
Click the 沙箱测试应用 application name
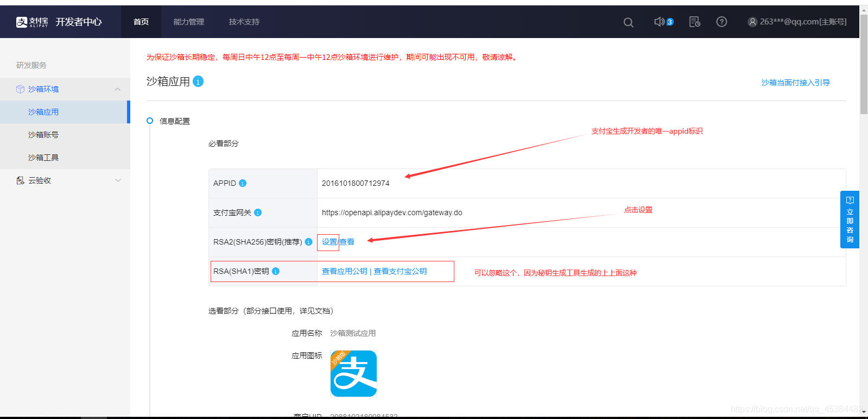click(353, 333)
